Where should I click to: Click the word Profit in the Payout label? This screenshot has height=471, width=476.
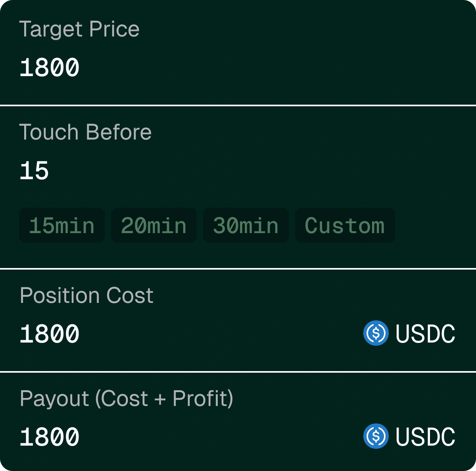[x=200, y=398]
